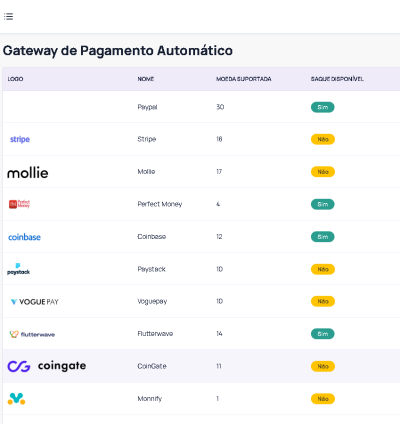The width and height of the screenshot is (400, 424).
Task: Open the sidebar menu list icon
Action: (x=8, y=16)
